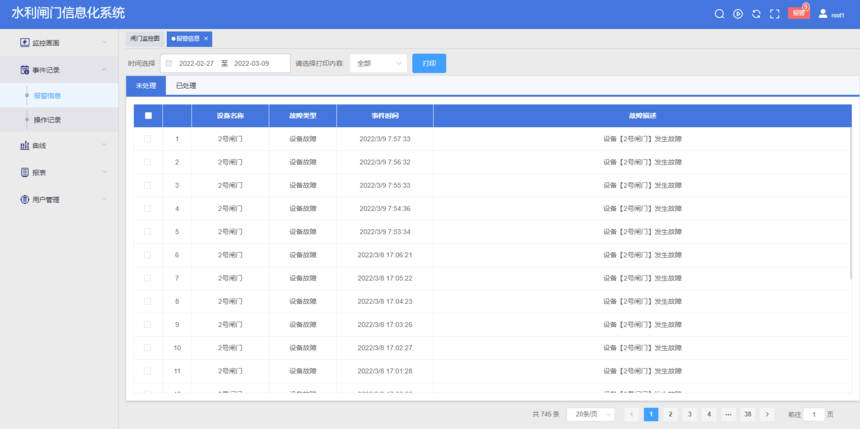Select 报警信息 in the sidebar

point(59,95)
